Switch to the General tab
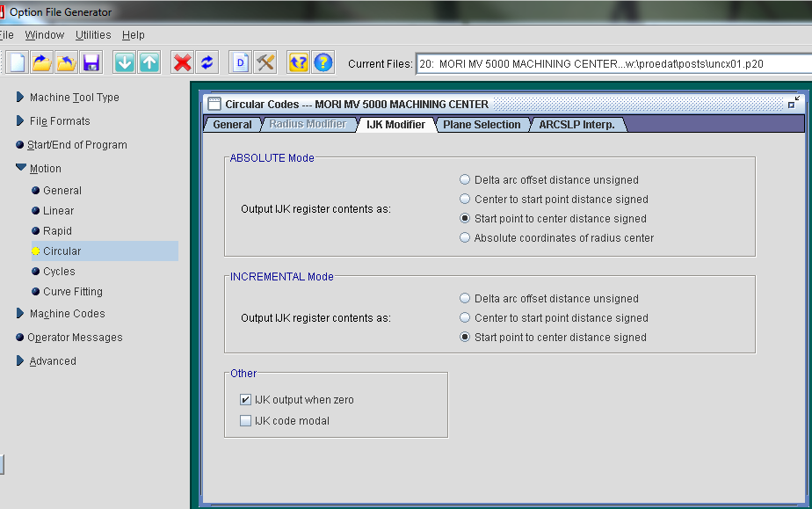Viewport: 812px width, 509px height. [x=232, y=124]
